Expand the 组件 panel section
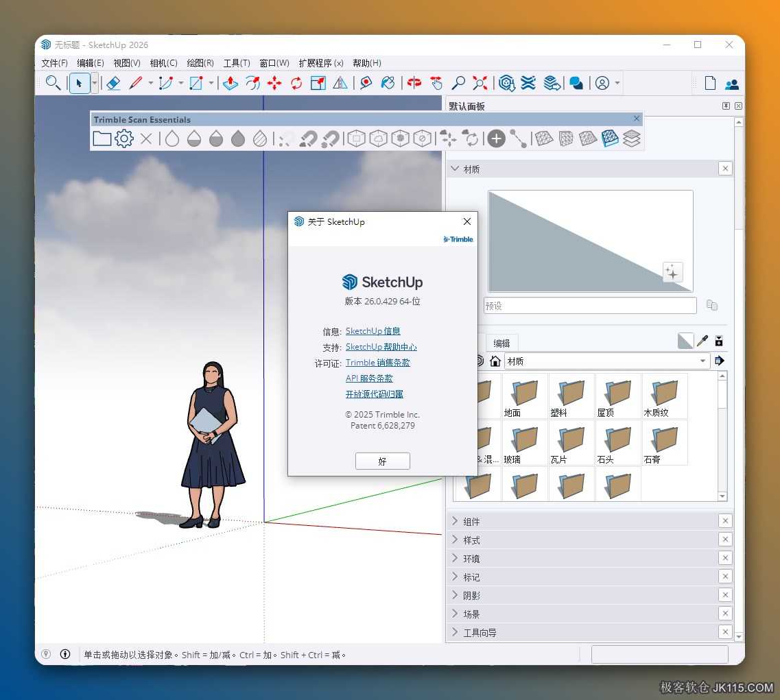 click(x=455, y=520)
